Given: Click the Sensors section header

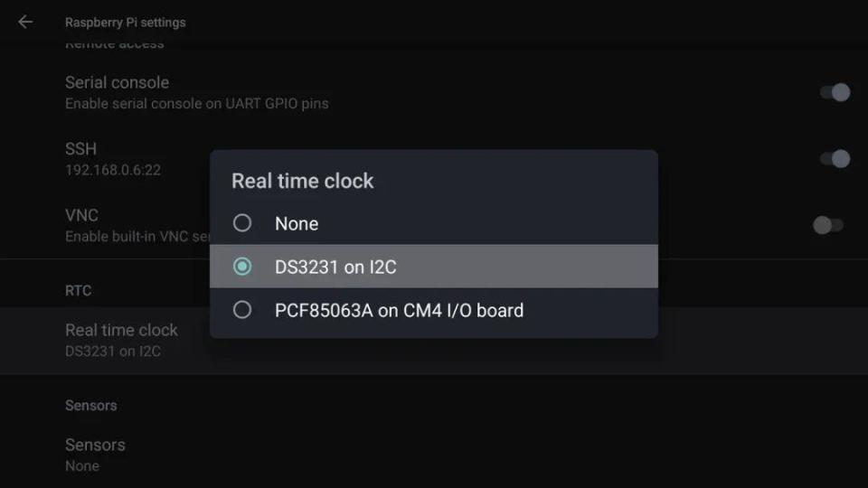Looking at the screenshot, I should pyautogui.click(x=90, y=406).
